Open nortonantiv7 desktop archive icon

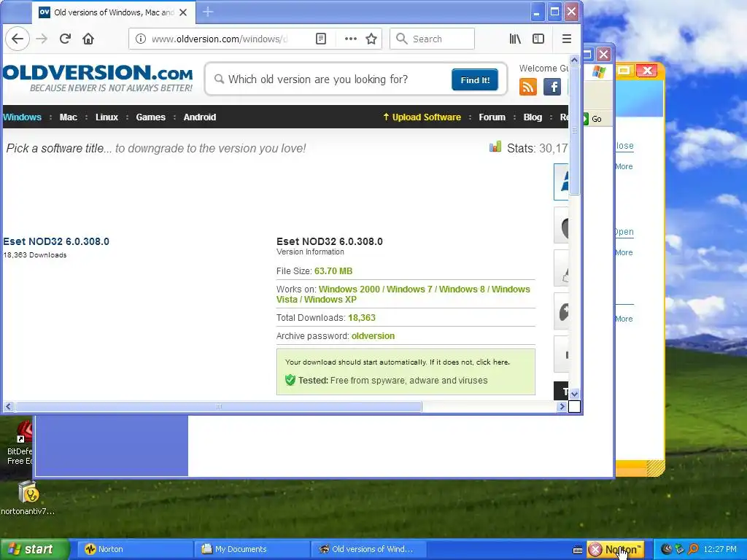pos(28,498)
